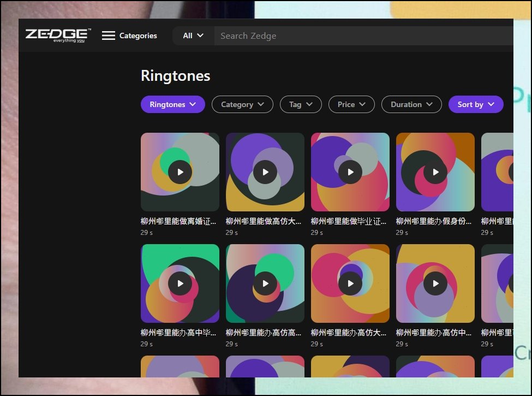Open title link 柳州哪里能做离婚证...
532x396 pixels.
(178, 221)
